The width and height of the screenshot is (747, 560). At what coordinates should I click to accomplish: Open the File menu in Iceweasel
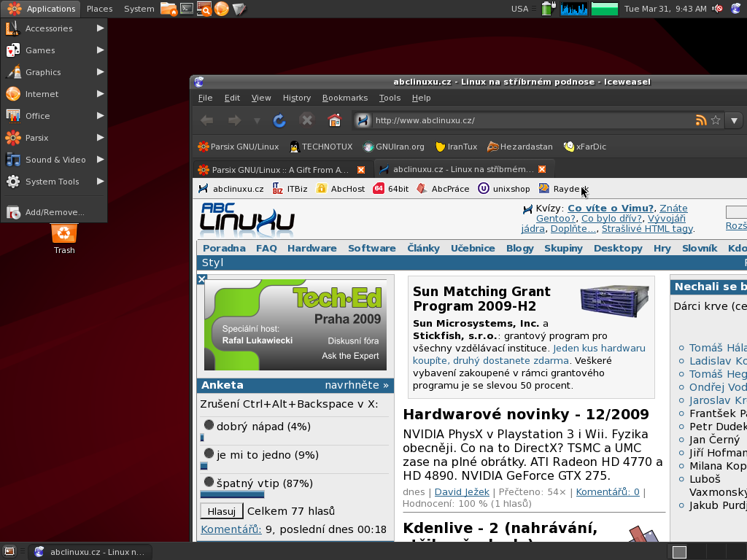pos(205,98)
